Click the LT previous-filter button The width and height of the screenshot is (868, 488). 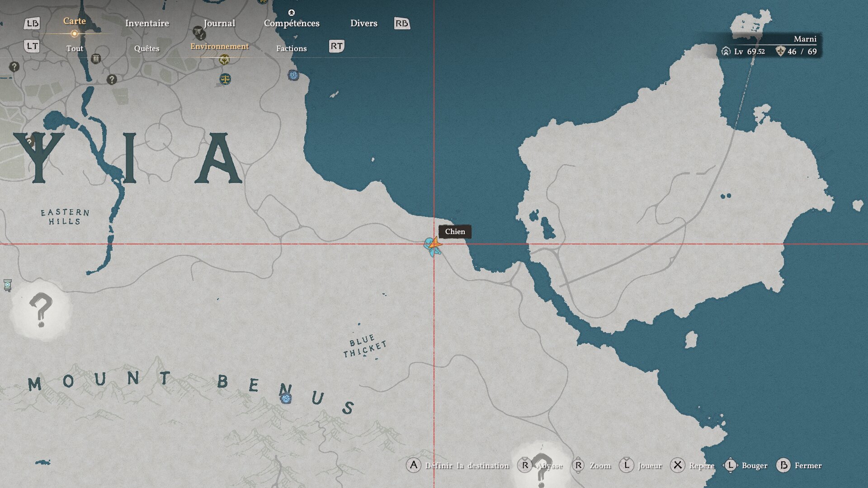pyautogui.click(x=32, y=46)
